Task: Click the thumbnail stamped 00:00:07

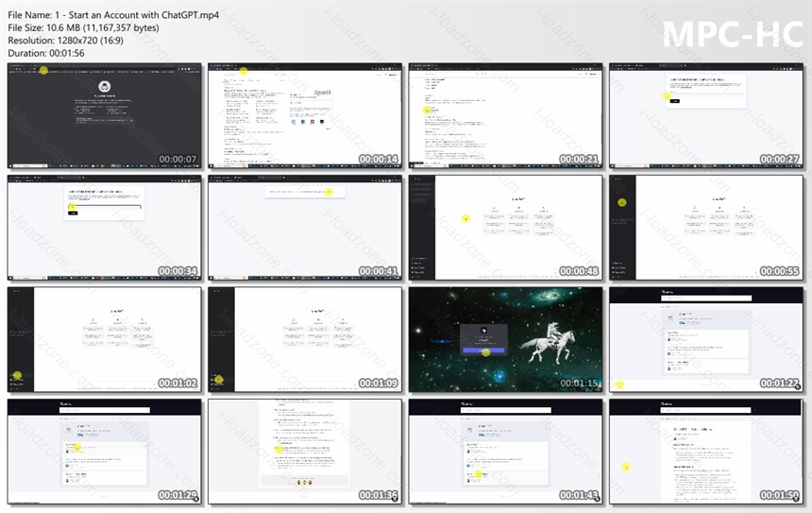Action: click(x=105, y=115)
